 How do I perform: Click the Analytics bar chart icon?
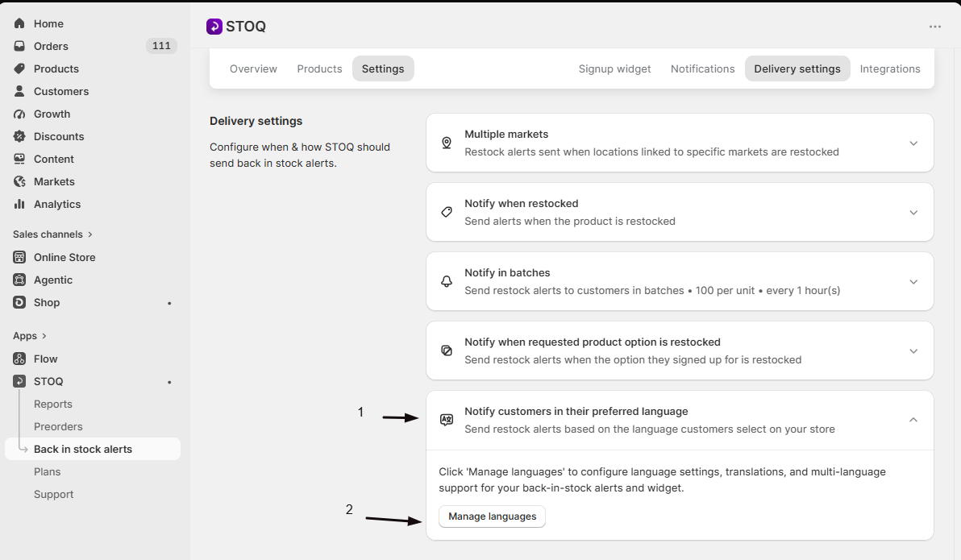[x=19, y=204]
